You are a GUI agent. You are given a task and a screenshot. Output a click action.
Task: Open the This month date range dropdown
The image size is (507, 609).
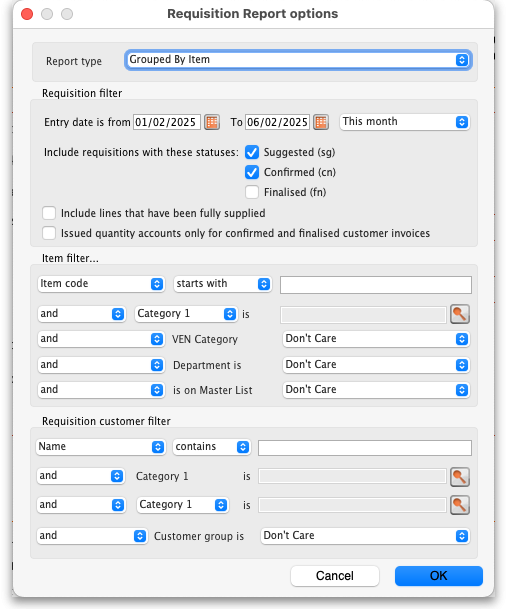coord(405,122)
